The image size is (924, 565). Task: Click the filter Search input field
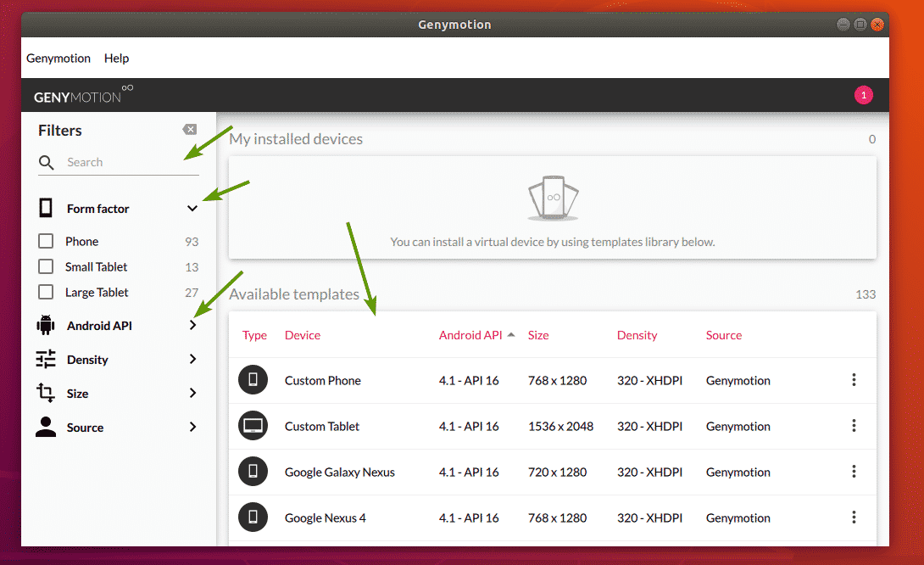coord(127,162)
